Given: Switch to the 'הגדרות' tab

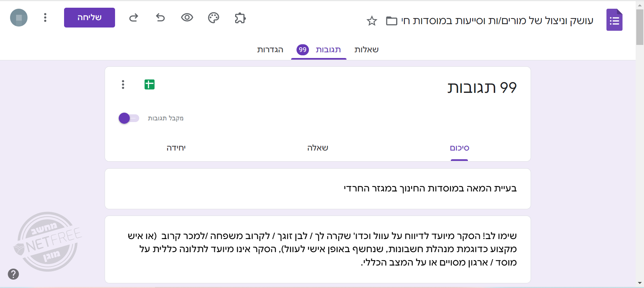Looking at the screenshot, I should pos(270,50).
